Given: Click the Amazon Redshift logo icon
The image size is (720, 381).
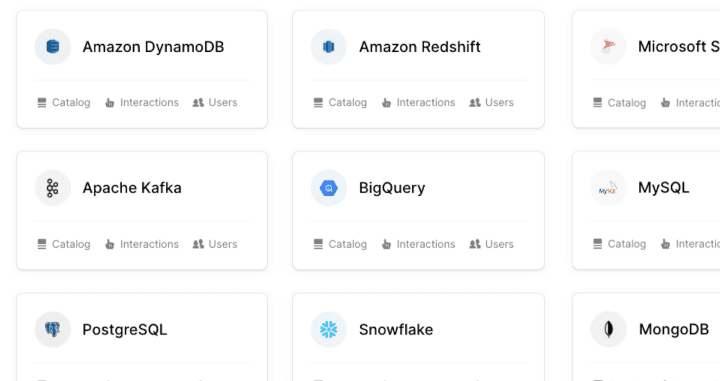Looking at the screenshot, I should [x=329, y=47].
